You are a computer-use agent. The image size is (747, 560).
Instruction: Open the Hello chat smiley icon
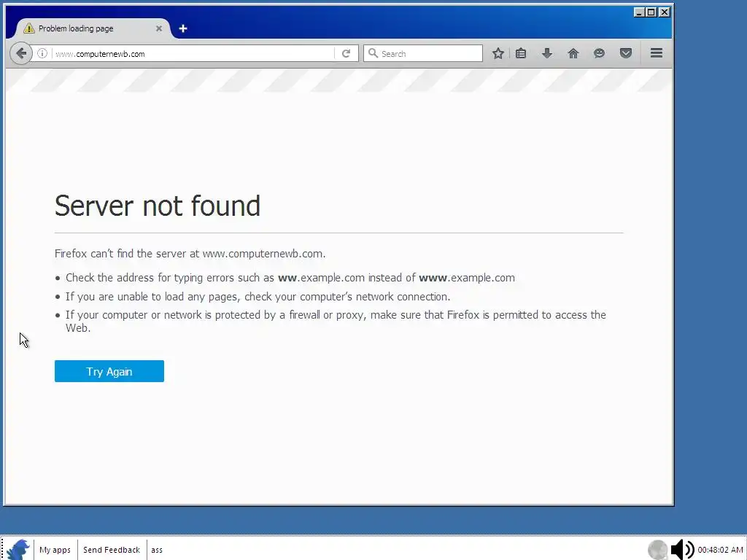[599, 53]
